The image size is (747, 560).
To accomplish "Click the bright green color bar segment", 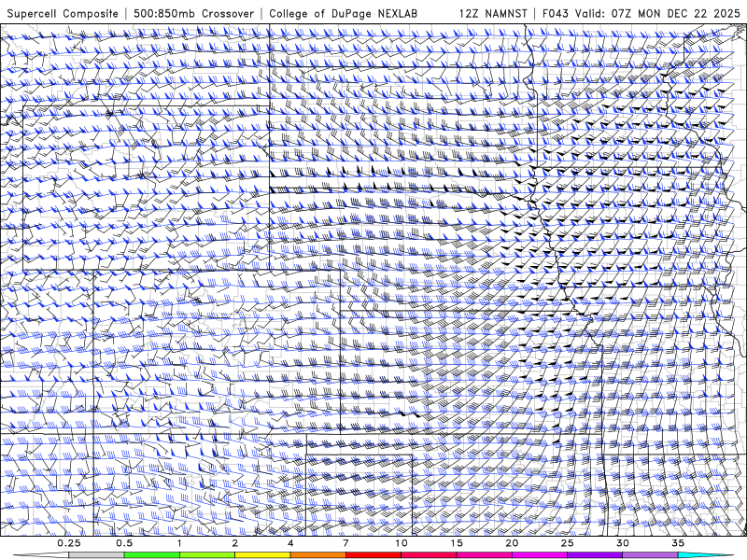I will [x=151, y=555].
